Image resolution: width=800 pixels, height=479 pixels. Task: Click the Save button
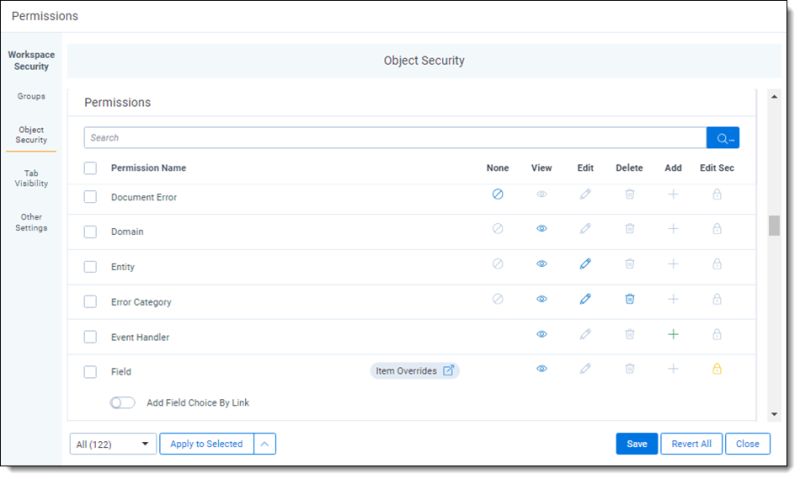[x=637, y=444]
